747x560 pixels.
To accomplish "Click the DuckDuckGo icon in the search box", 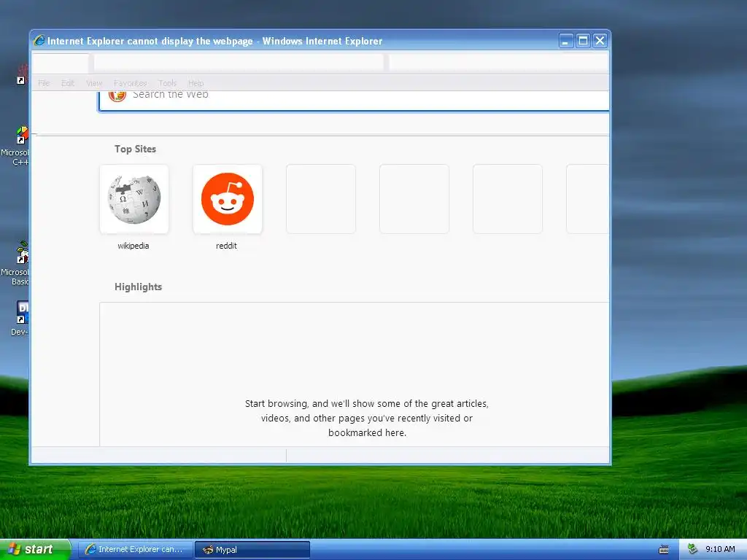I will [117, 96].
